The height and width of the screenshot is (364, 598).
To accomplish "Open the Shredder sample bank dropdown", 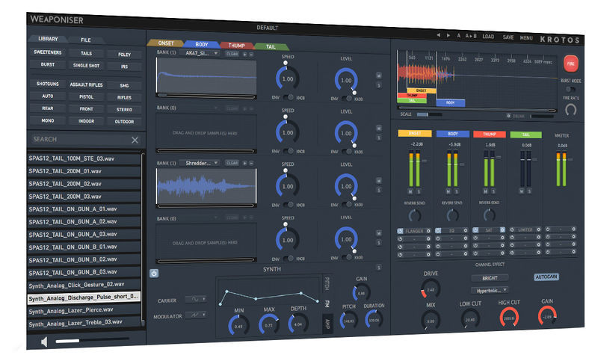I will click(x=199, y=163).
